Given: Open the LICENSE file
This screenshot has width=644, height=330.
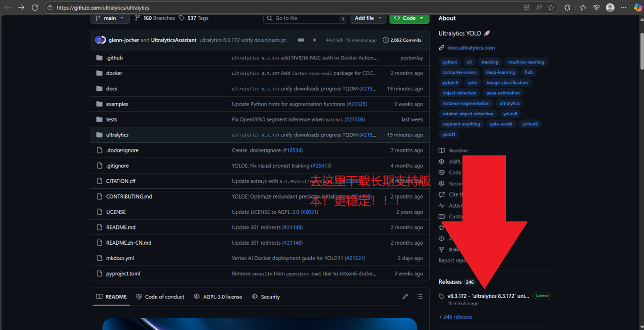Looking at the screenshot, I should [x=116, y=212].
